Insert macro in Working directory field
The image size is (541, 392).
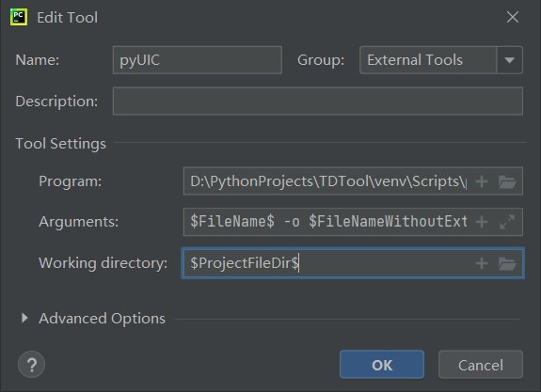coord(482,263)
